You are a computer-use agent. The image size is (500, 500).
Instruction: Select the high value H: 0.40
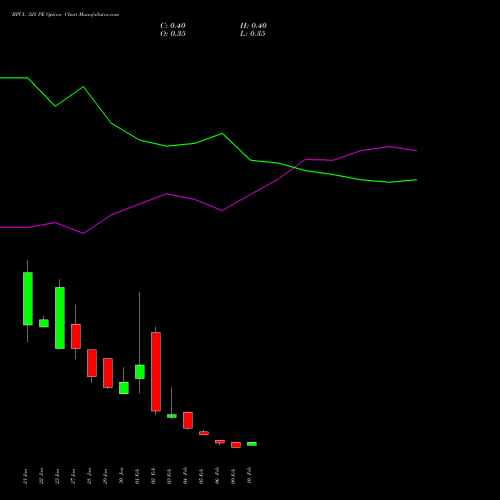[253, 26]
